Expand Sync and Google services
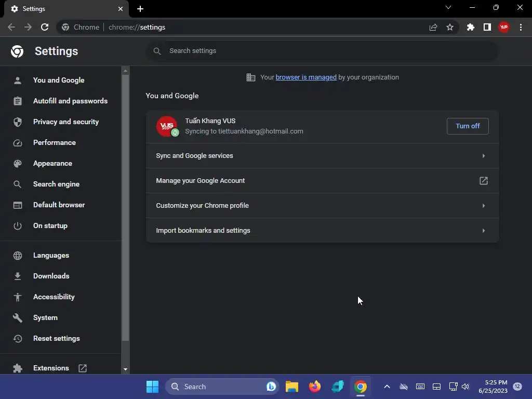 click(x=322, y=156)
